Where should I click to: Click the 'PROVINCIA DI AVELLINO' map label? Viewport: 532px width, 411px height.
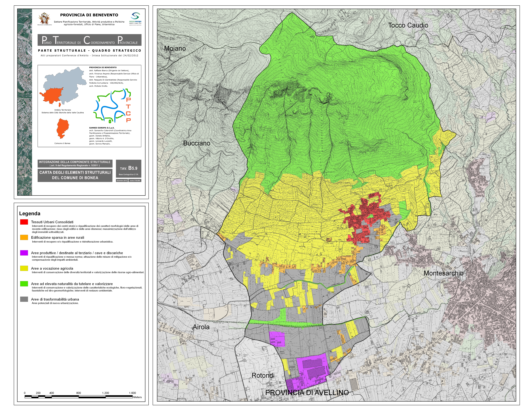point(307,393)
